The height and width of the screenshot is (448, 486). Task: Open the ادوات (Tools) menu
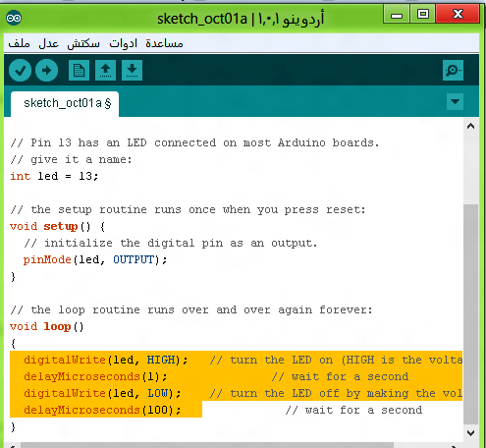[x=123, y=43]
